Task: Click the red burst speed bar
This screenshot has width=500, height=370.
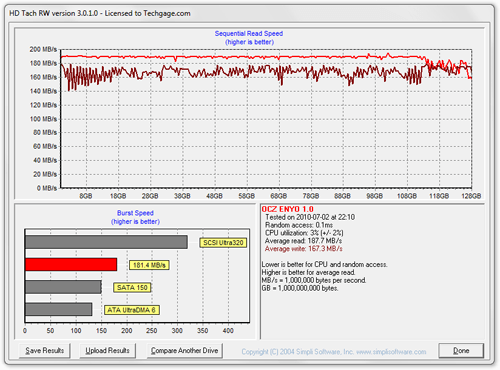Action: point(71,264)
